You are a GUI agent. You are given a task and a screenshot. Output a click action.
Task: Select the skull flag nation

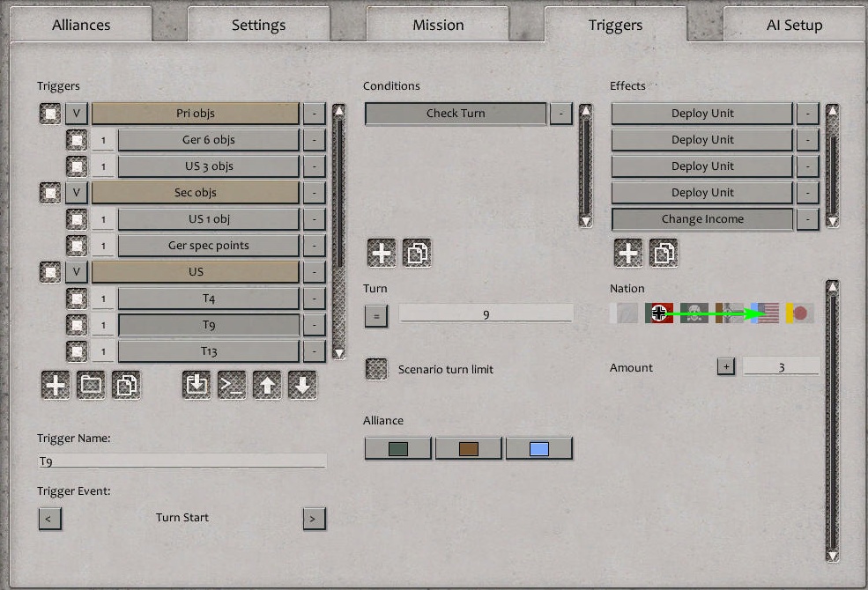tap(694, 313)
